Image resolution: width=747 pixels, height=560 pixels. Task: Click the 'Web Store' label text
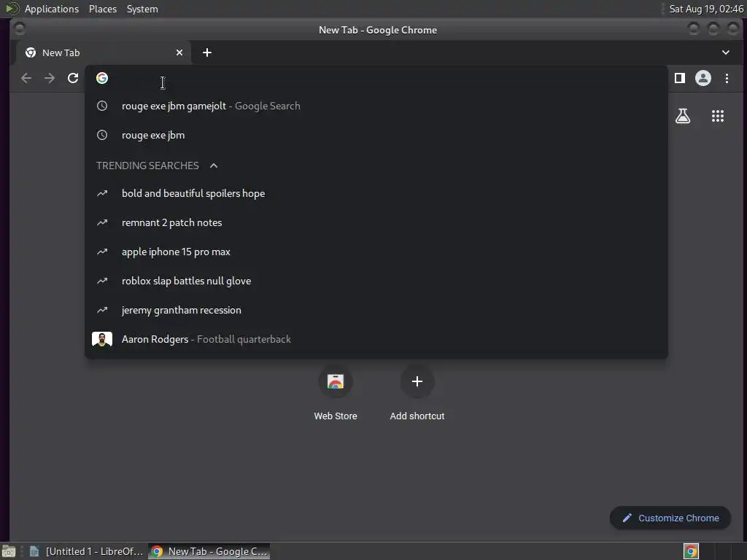point(336,416)
